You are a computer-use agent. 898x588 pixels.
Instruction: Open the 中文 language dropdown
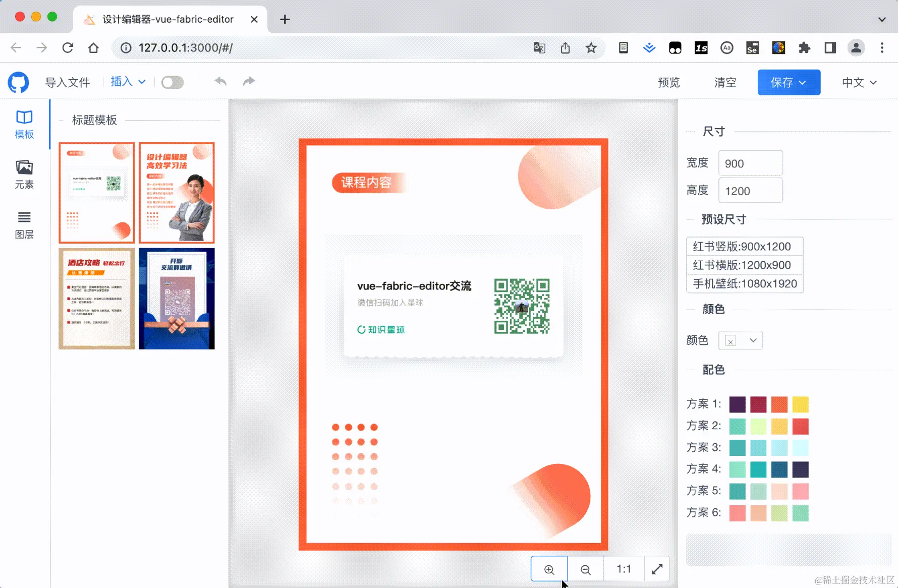[x=860, y=82]
